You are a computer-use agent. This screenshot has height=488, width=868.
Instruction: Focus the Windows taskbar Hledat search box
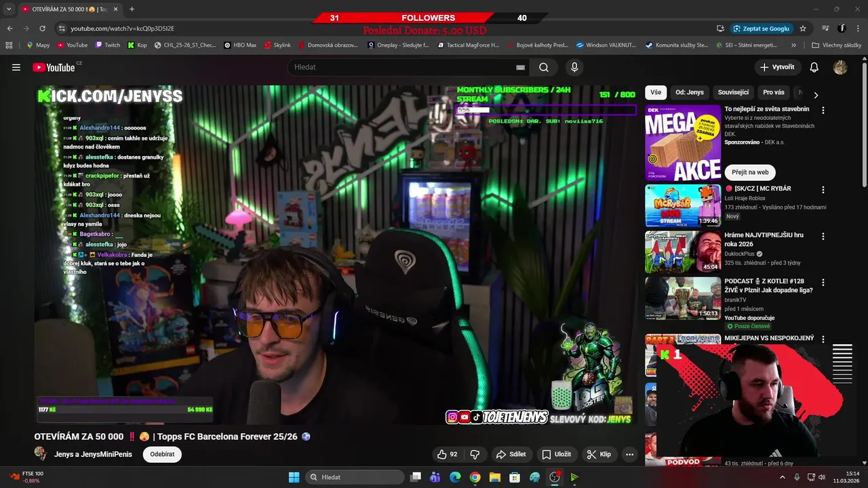(x=355, y=477)
